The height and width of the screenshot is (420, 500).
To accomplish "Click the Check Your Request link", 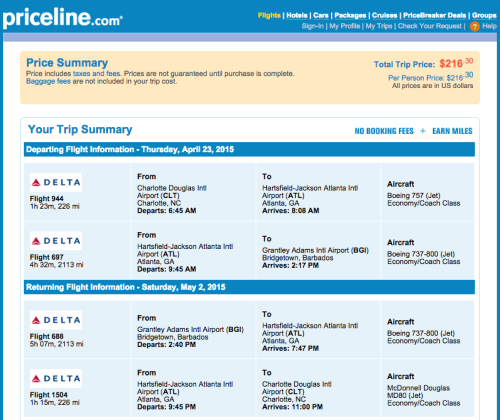I will click(x=430, y=26).
